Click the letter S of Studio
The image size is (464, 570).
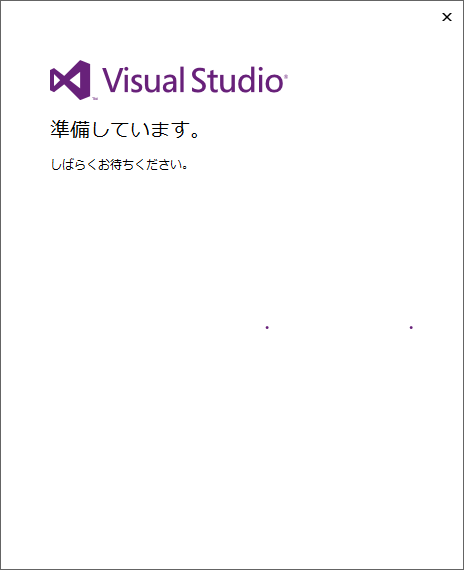tap(198, 80)
